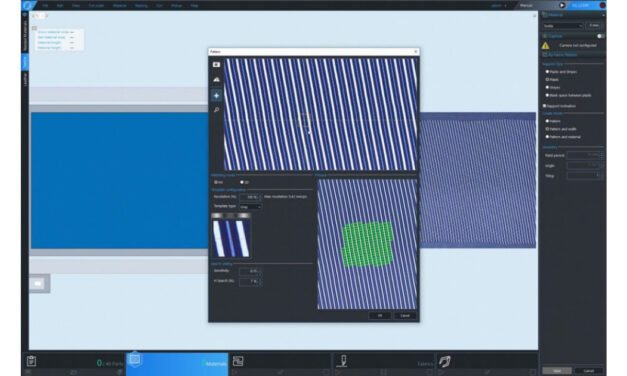Screen dimensions: 627x376
Task: Open the Template type dropdown
Action: pos(251,207)
